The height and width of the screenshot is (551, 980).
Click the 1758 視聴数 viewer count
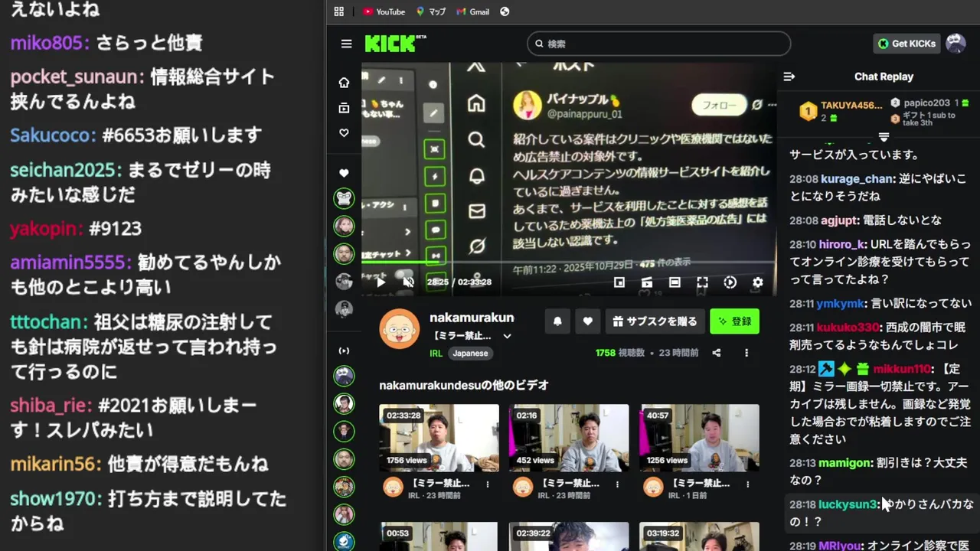coord(620,353)
